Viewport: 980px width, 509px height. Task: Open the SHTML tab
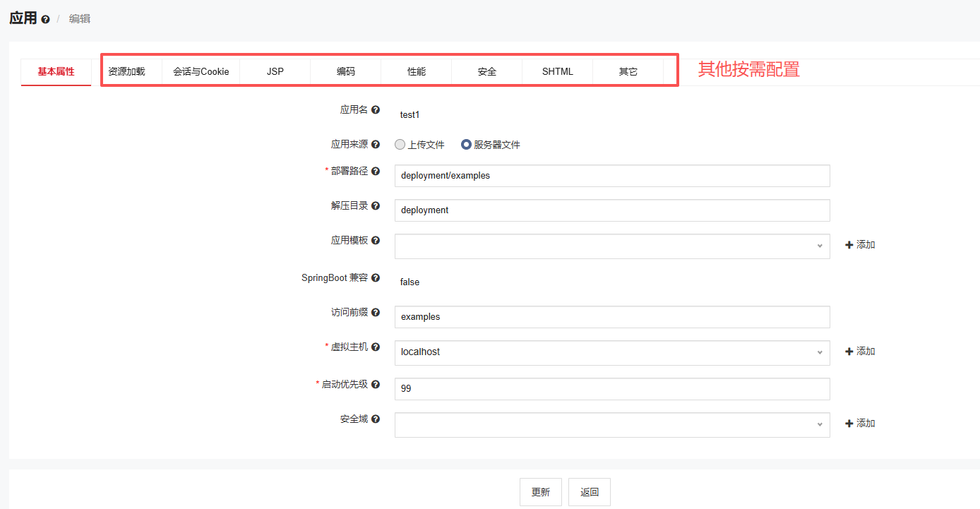click(558, 72)
